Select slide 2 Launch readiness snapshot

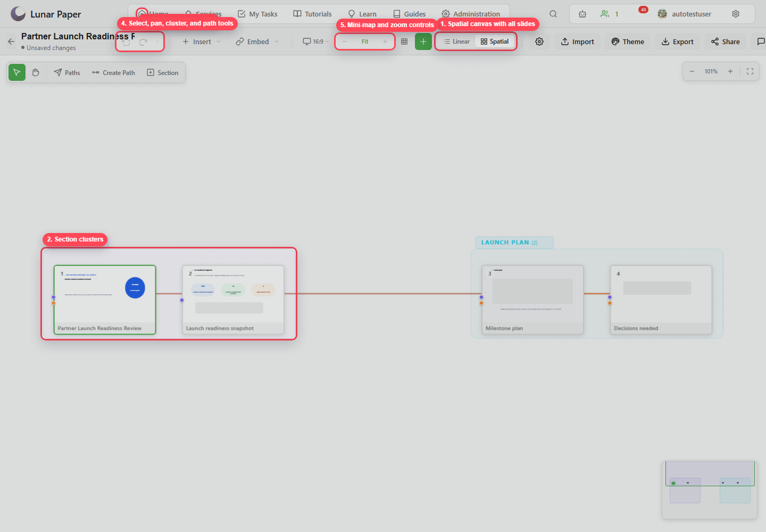234,300
